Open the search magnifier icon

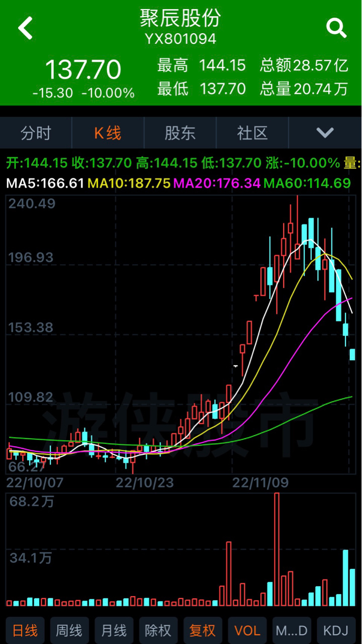coord(336,28)
